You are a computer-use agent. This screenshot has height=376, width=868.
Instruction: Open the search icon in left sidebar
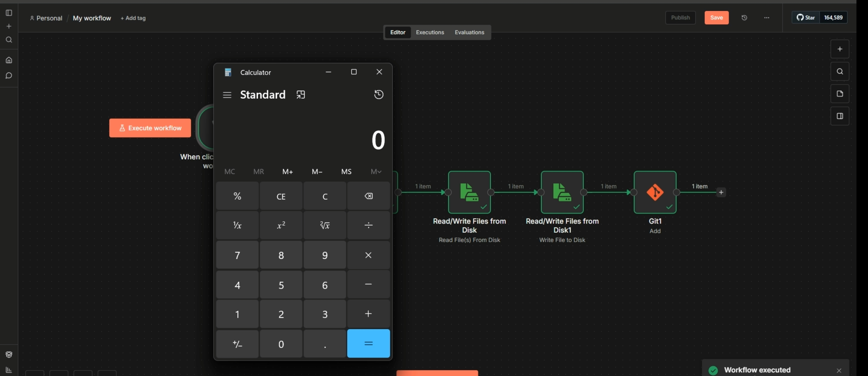point(9,40)
